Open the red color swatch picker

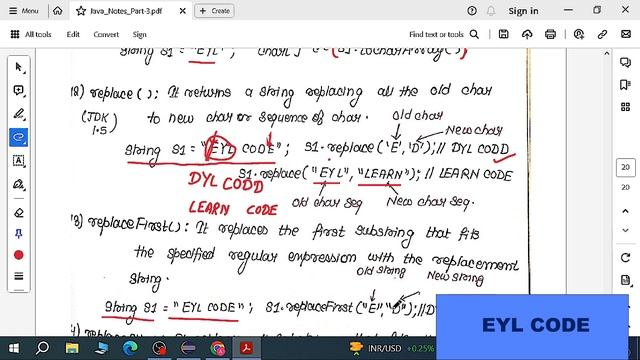(19, 255)
